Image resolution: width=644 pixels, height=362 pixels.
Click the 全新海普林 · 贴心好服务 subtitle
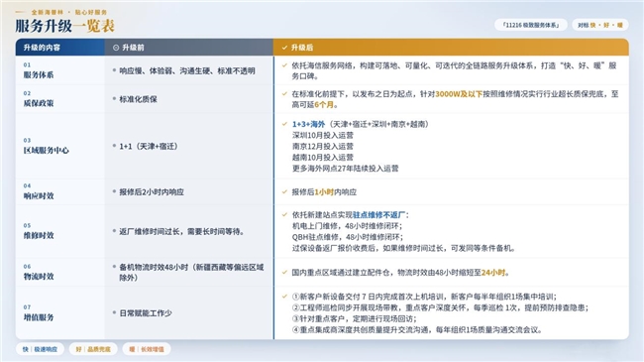[x=69, y=12]
